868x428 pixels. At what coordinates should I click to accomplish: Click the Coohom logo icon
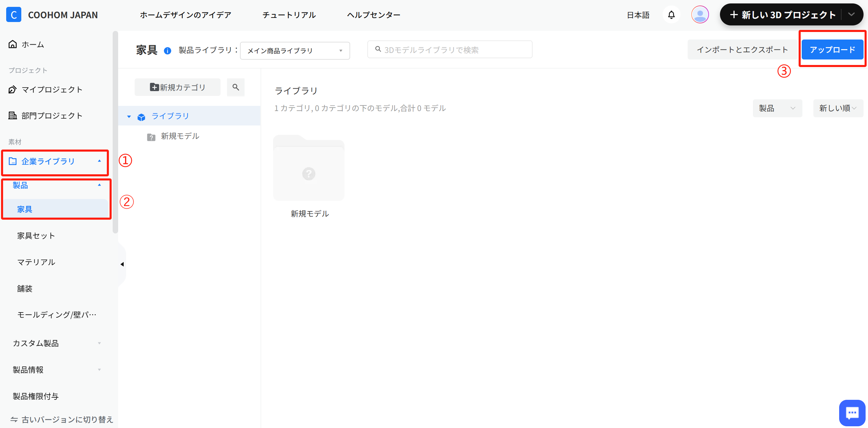coord(14,15)
